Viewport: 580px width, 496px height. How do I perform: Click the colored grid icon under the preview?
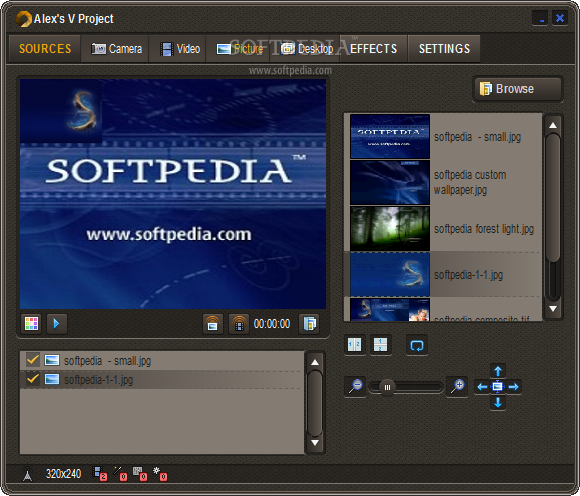point(31,324)
